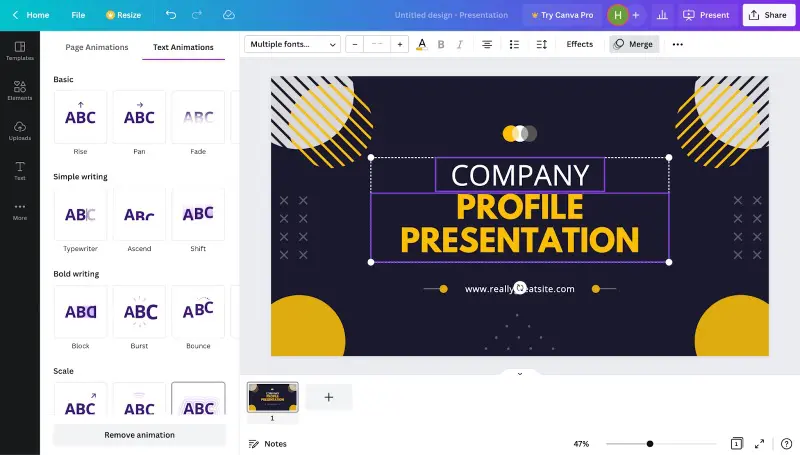Click the redo arrow icon
Screen dimensions: 800x455
pyautogui.click(x=200, y=15)
